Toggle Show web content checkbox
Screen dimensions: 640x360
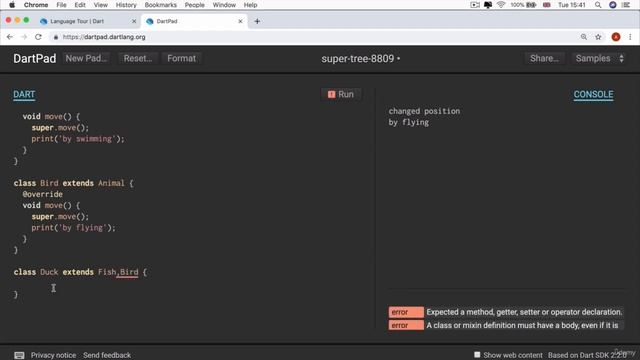[477, 355]
